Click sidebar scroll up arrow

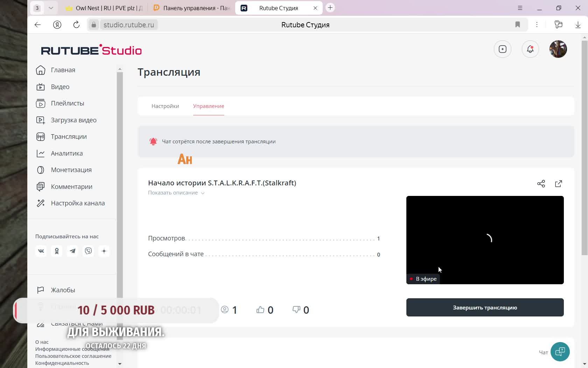(120, 69)
